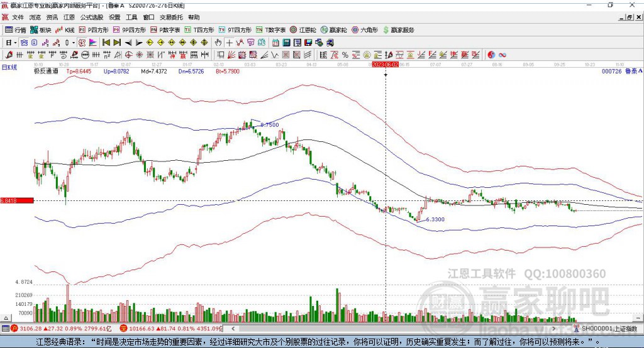
Task: Click the Bt=5.7900 indicator value
Action: [228, 72]
